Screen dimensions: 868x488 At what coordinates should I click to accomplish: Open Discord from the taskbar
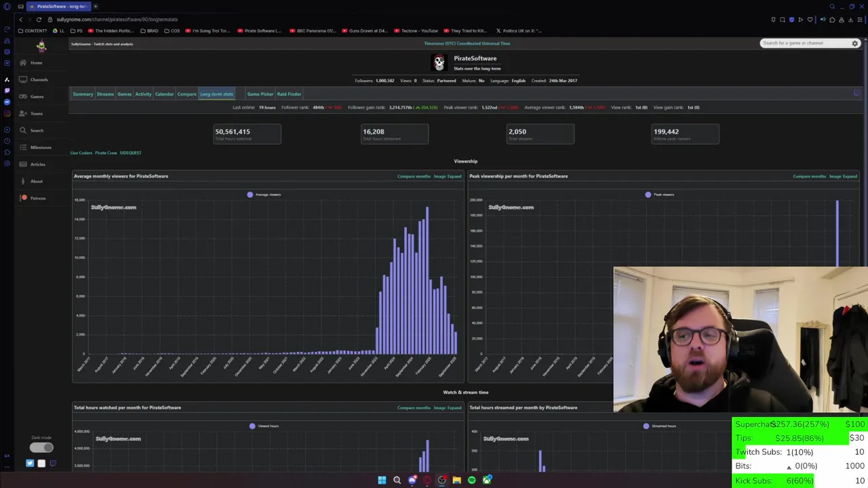[412, 480]
